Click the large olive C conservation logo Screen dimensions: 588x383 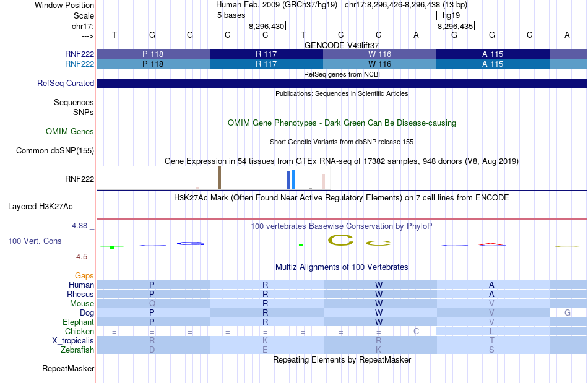pos(340,240)
